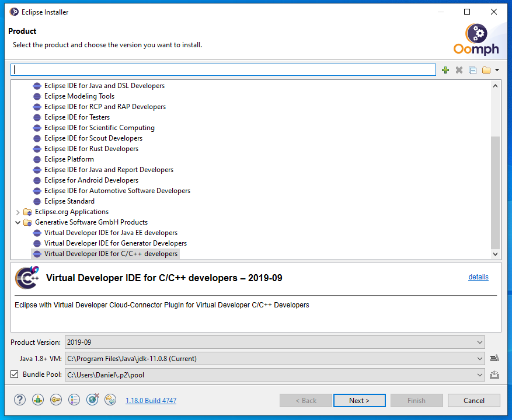
Task: Click the Eclipse Platform product icon
Action: click(x=37, y=159)
